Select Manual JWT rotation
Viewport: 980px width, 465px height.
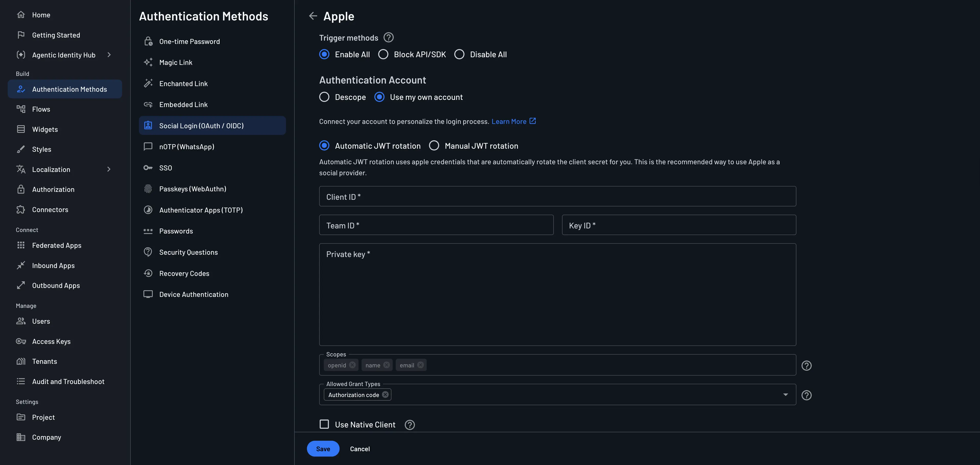434,146
